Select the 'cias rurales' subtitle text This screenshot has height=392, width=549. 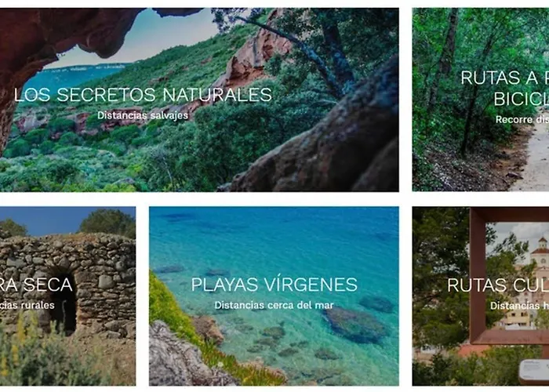[x=27, y=305]
